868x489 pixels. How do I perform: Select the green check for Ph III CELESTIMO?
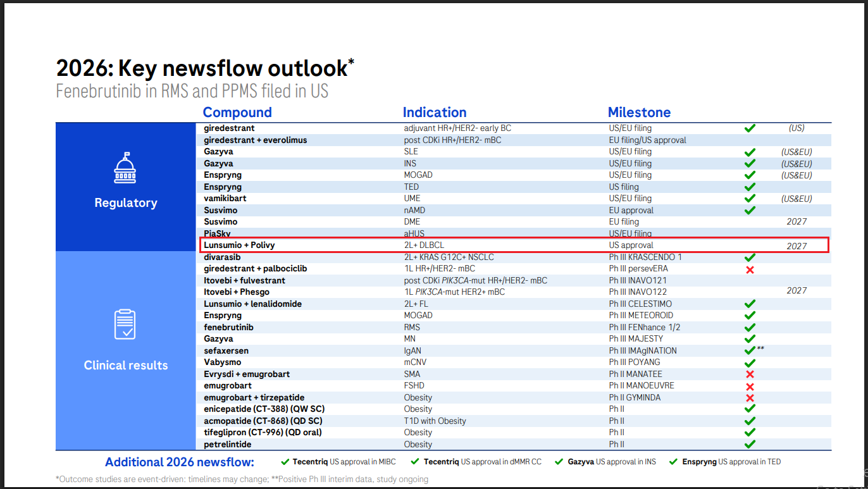(x=750, y=304)
